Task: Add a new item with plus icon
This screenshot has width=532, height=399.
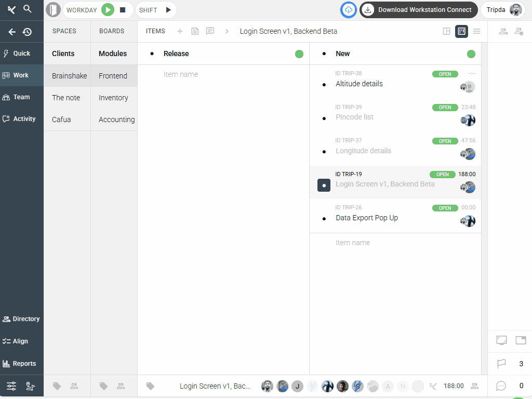Action: point(180,31)
